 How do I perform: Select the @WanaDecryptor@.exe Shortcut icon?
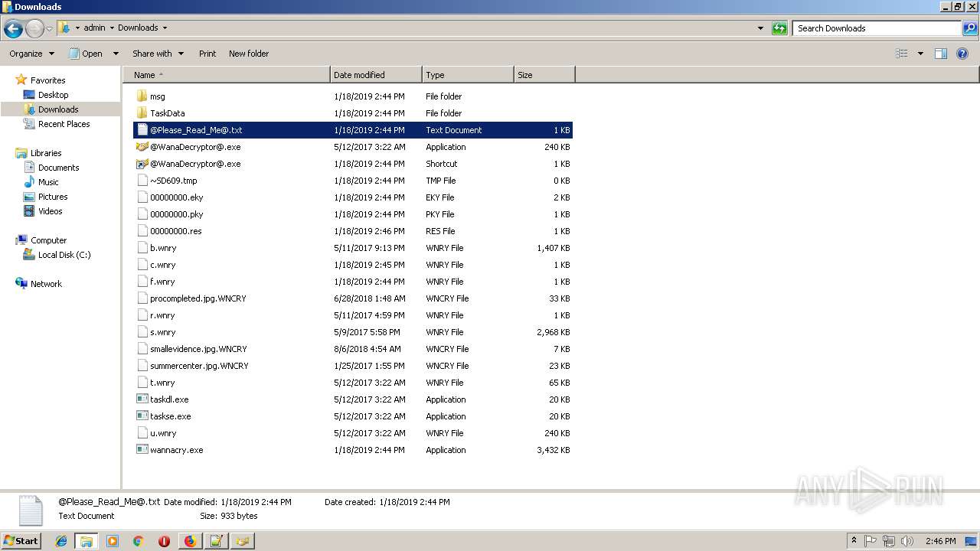[x=142, y=164]
